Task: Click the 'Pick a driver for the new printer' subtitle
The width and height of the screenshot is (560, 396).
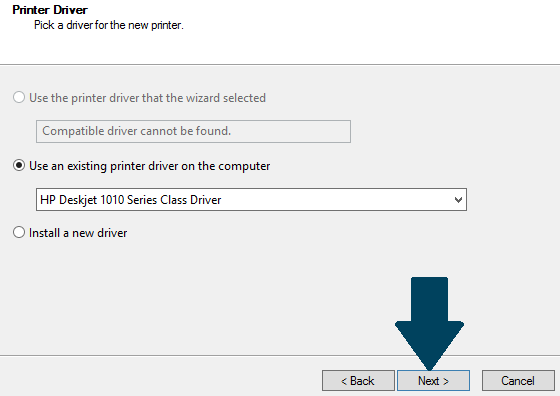Action: [109, 25]
